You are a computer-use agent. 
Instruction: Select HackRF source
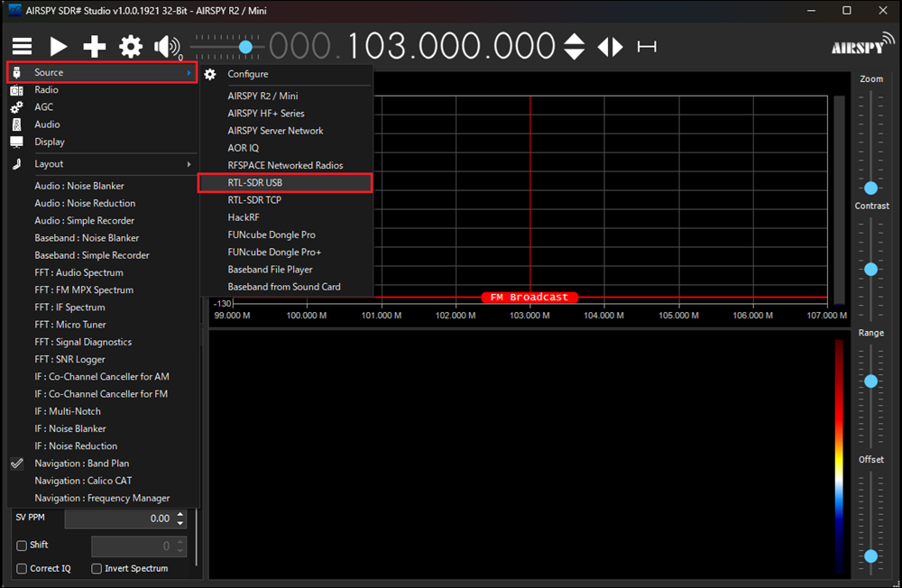click(x=287, y=217)
